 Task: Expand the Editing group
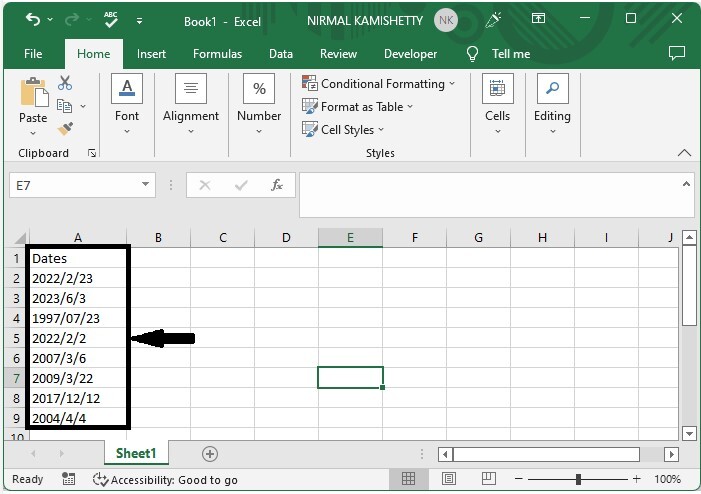click(x=552, y=105)
